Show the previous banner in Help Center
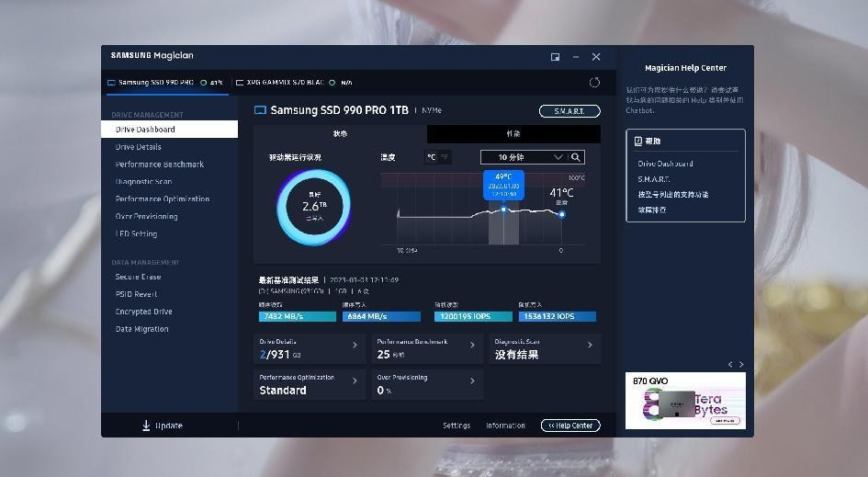Screen dimensions: 868x477 (730, 364)
